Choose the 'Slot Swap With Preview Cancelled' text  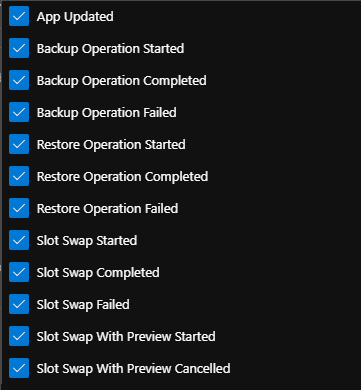click(x=133, y=369)
